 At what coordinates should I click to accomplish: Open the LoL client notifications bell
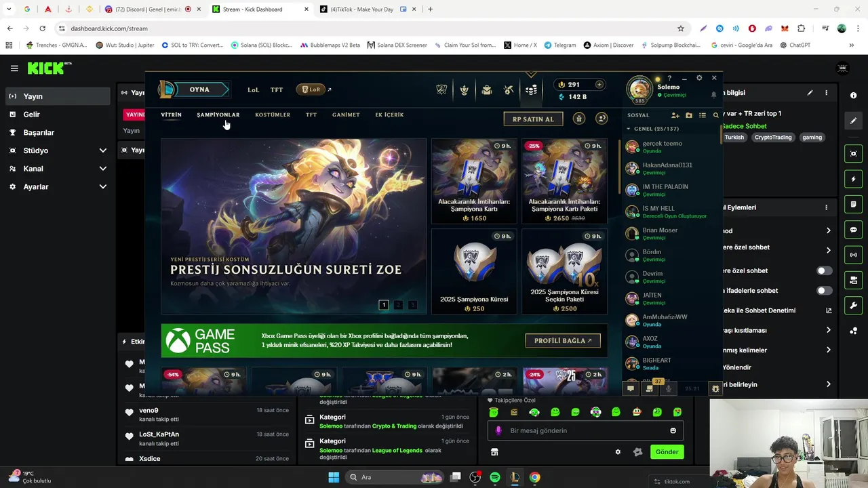(x=713, y=95)
